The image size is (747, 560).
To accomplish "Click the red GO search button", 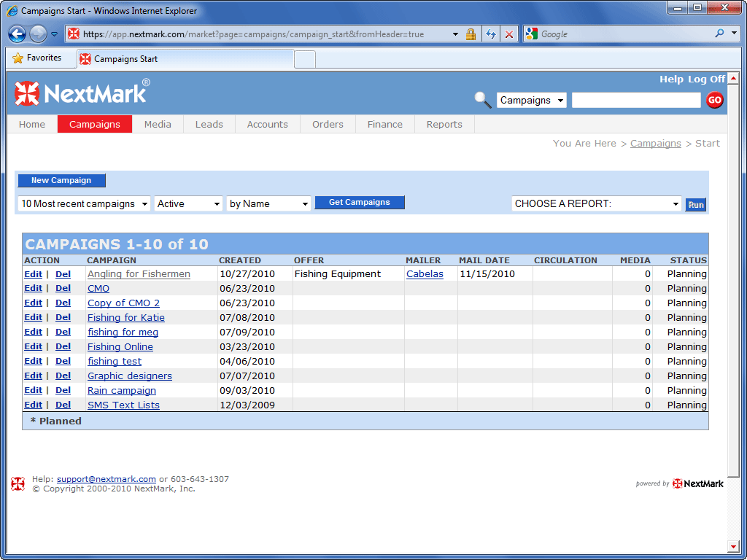I will click(715, 101).
